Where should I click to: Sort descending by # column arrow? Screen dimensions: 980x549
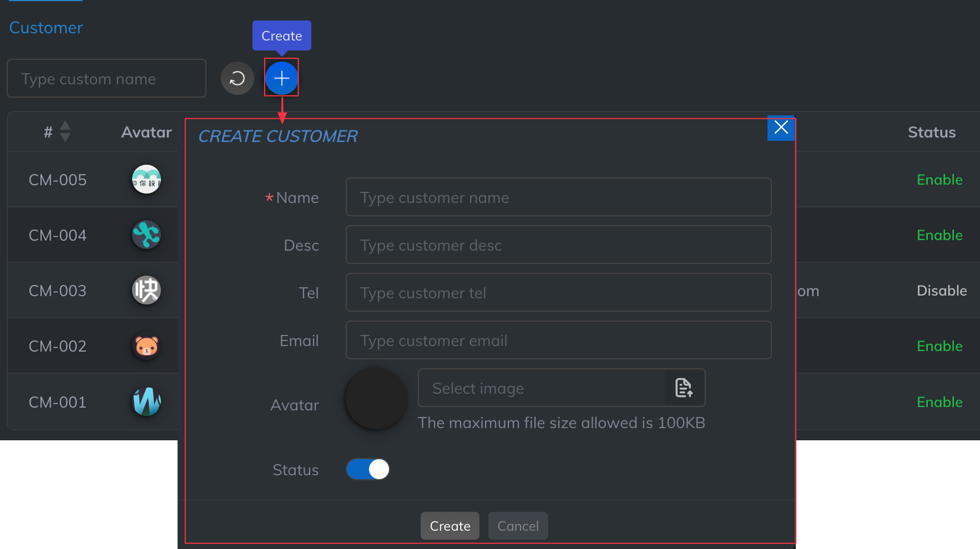tap(65, 138)
